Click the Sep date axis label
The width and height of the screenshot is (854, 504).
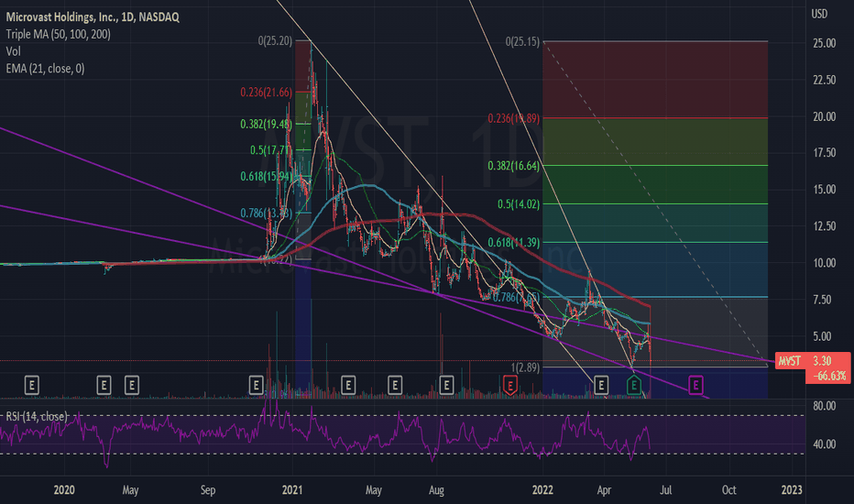pyautogui.click(x=208, y=490)
